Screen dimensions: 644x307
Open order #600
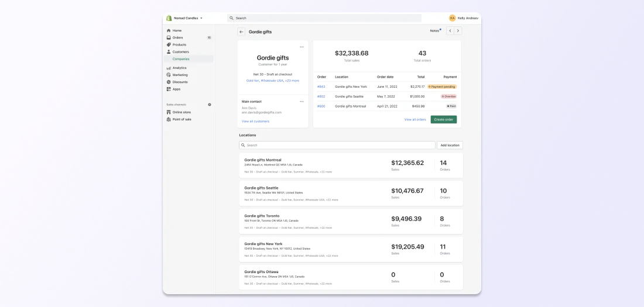click(x=321, y=106)
